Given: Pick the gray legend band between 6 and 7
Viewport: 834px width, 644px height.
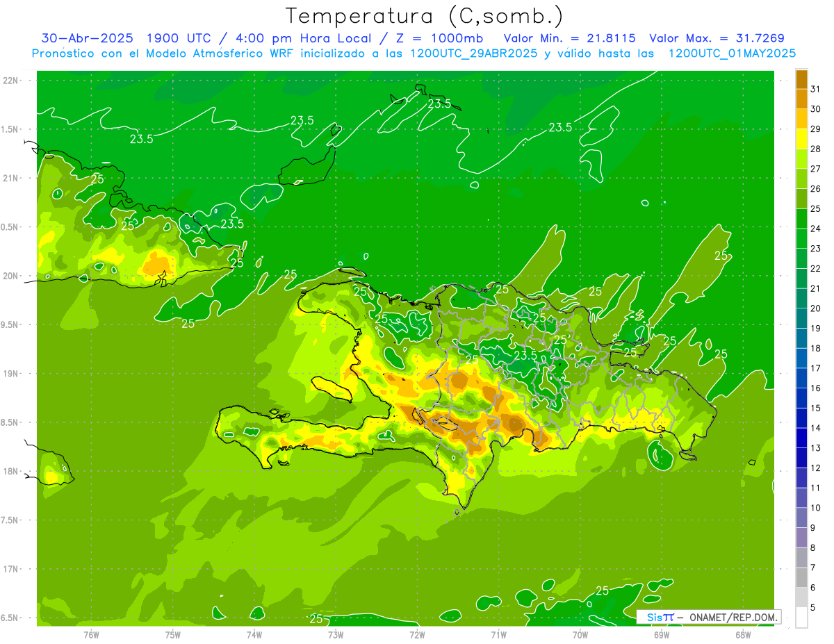Looking at the screenshot, I should (x=801, y=577).
